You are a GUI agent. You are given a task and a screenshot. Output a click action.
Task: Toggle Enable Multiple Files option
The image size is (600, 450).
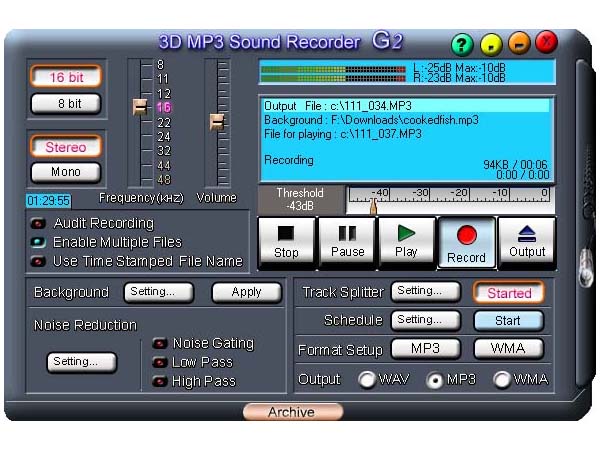point(38,242)
